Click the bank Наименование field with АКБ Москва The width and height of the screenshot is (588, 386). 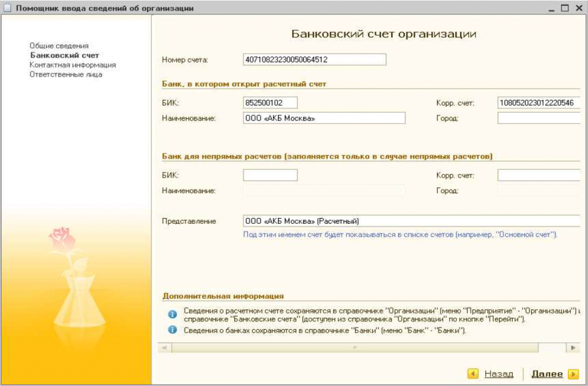pyautogui.click(x=324, y=118)
